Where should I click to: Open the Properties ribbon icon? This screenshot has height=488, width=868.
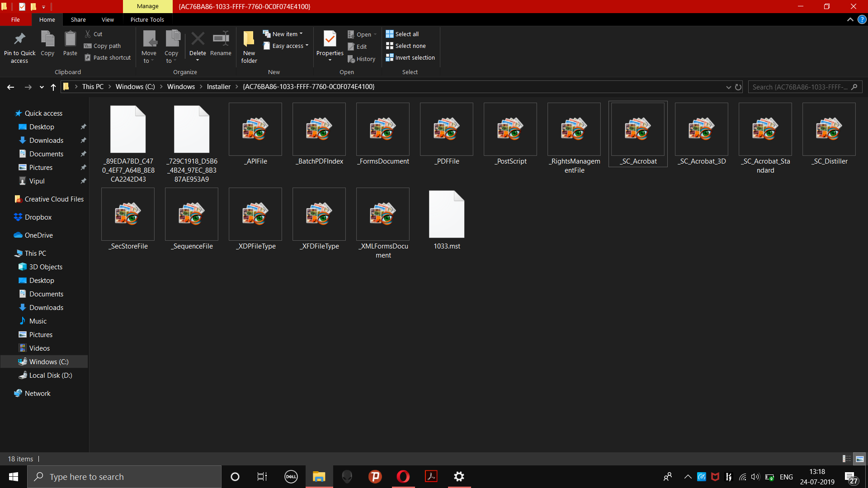coord(330,39)
